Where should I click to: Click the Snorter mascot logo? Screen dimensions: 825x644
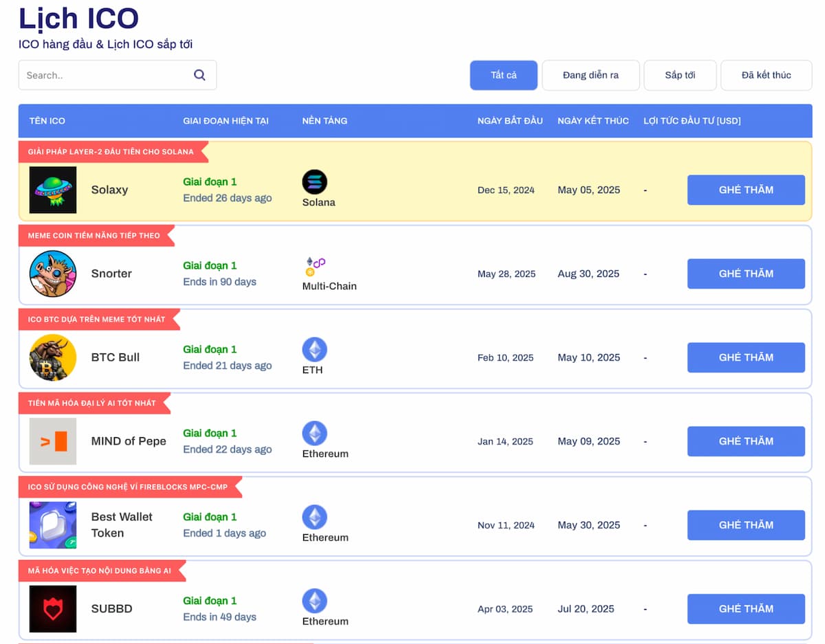(x=53, y=274)
